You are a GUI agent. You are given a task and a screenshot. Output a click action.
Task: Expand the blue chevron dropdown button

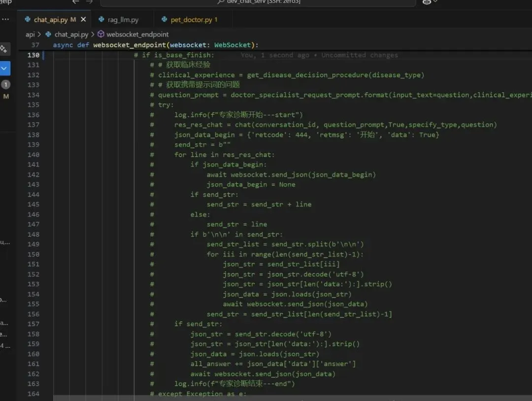click(x=4, y=68)
